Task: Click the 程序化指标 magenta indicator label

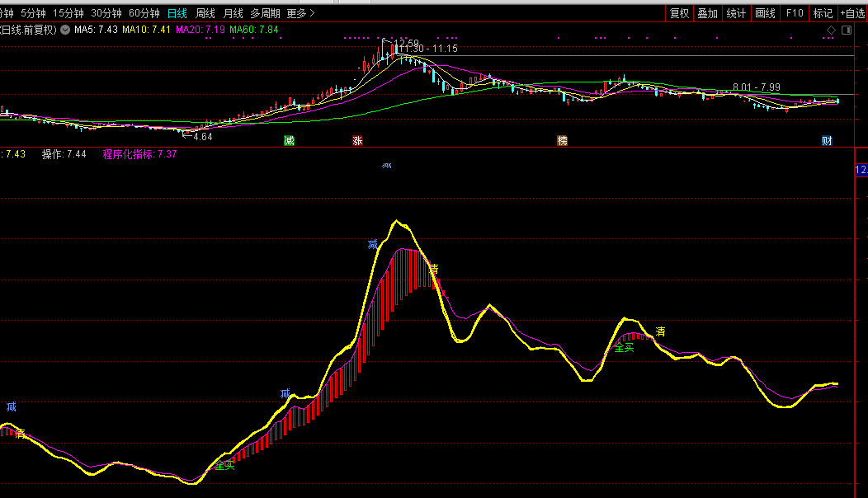Action: [139, 154]
